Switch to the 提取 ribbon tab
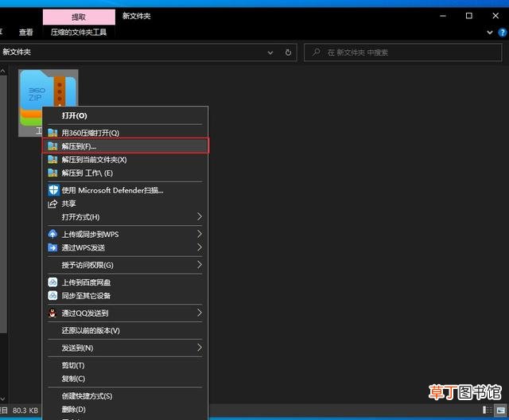The image size is (509, 420). (79, 17)
